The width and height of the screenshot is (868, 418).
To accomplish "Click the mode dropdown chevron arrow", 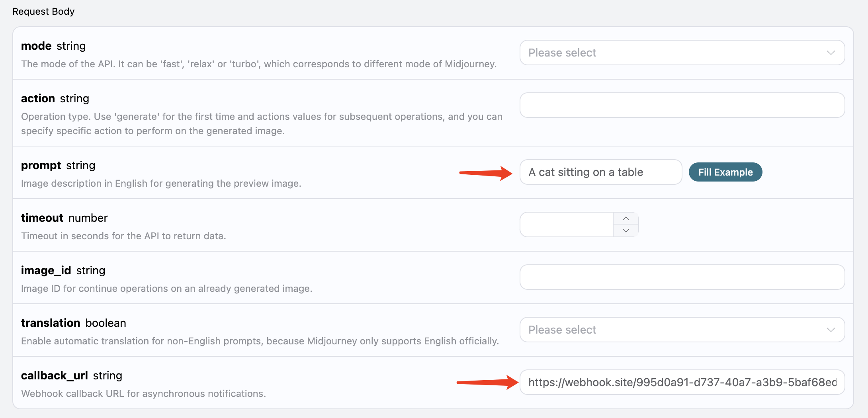I will [831, 53].
